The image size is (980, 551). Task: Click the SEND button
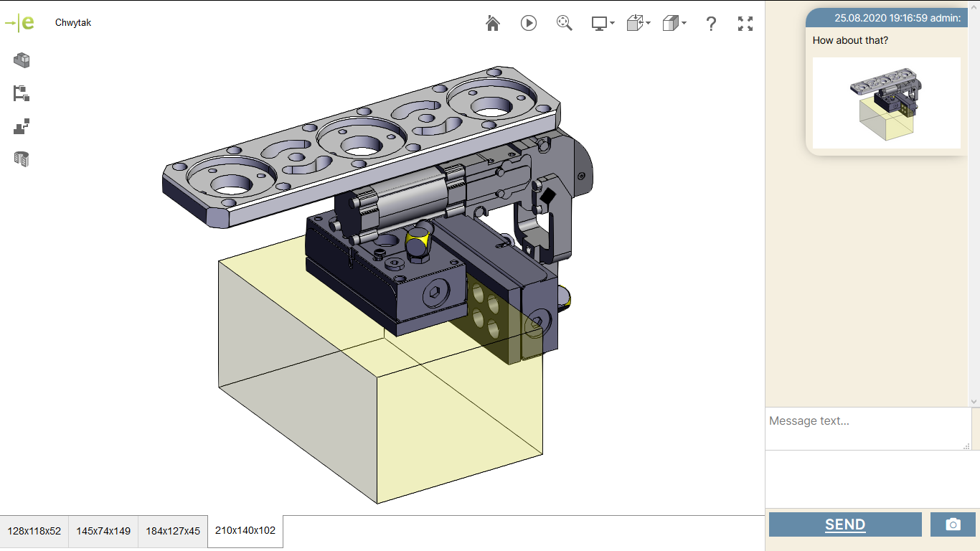845,524
